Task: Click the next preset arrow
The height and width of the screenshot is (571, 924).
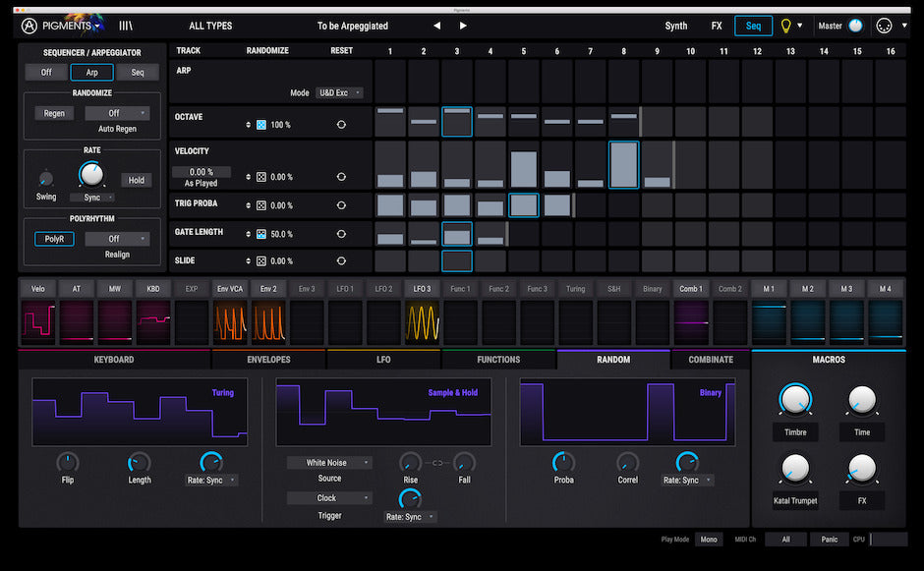Action: point(462,25)
